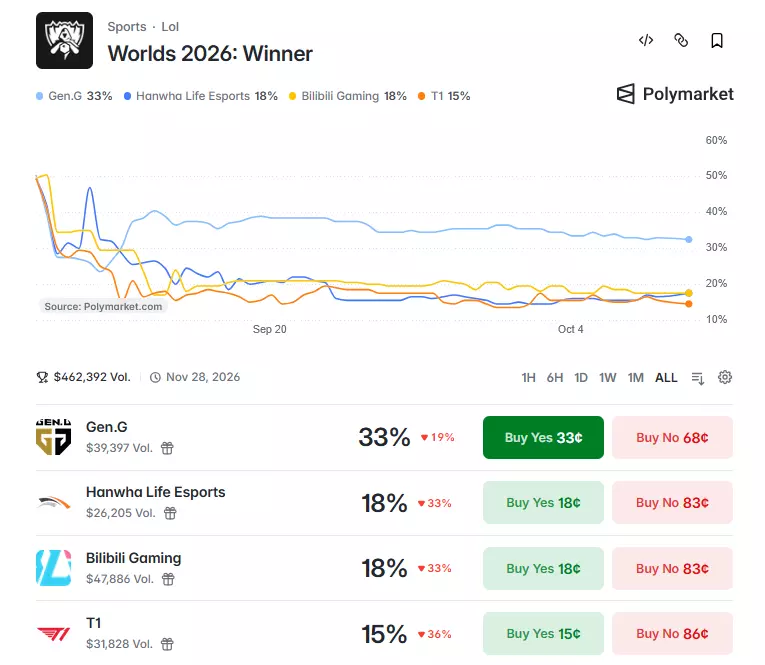
Task: Open chart settings gear icon
Action: (x=725, y=377)
